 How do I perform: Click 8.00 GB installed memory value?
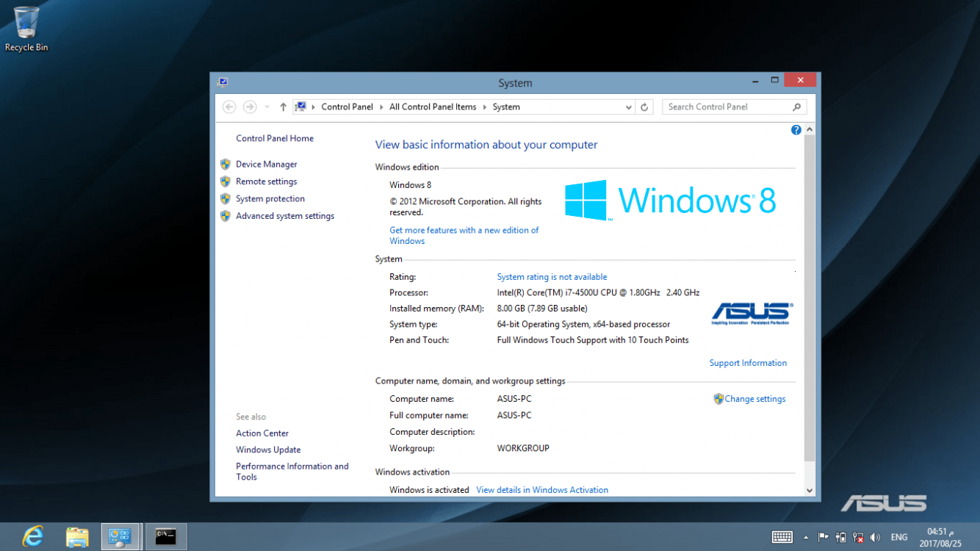(x=542, y=309)
